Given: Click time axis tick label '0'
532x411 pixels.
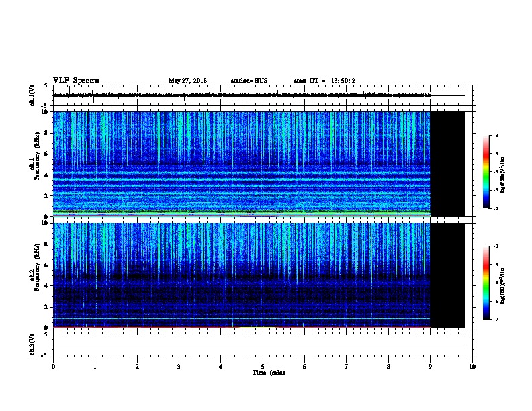Looking at the screenshot, I should tap(53, 367).
